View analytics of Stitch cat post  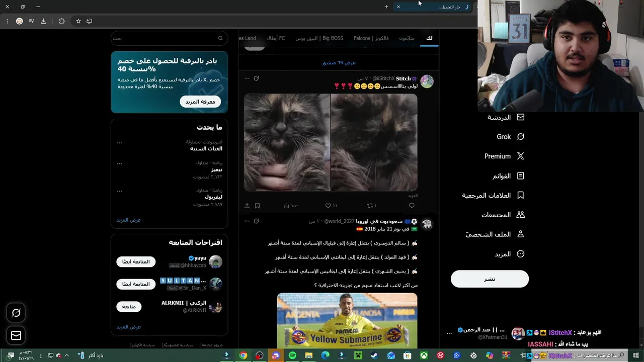point(291,206)
